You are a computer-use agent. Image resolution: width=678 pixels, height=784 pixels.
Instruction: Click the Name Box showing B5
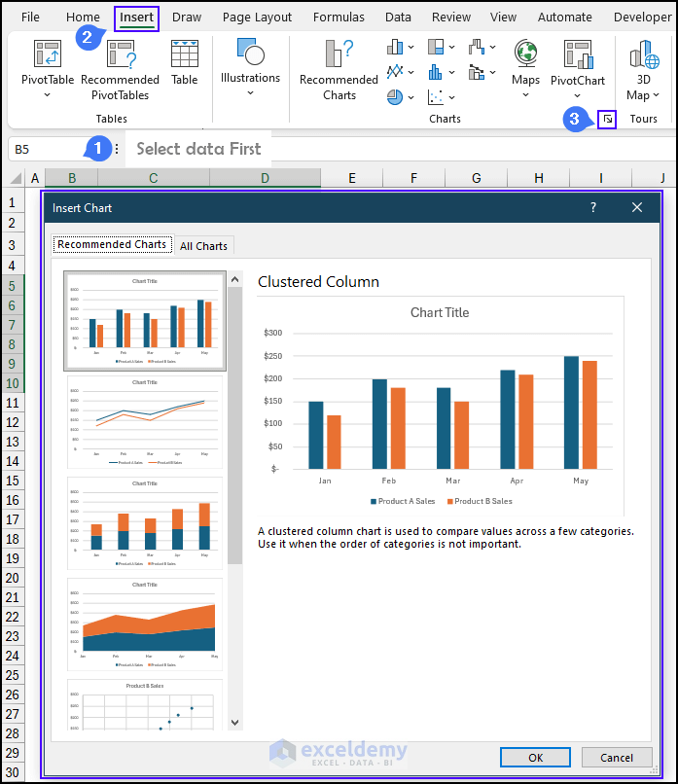click(x=48, y=149)
